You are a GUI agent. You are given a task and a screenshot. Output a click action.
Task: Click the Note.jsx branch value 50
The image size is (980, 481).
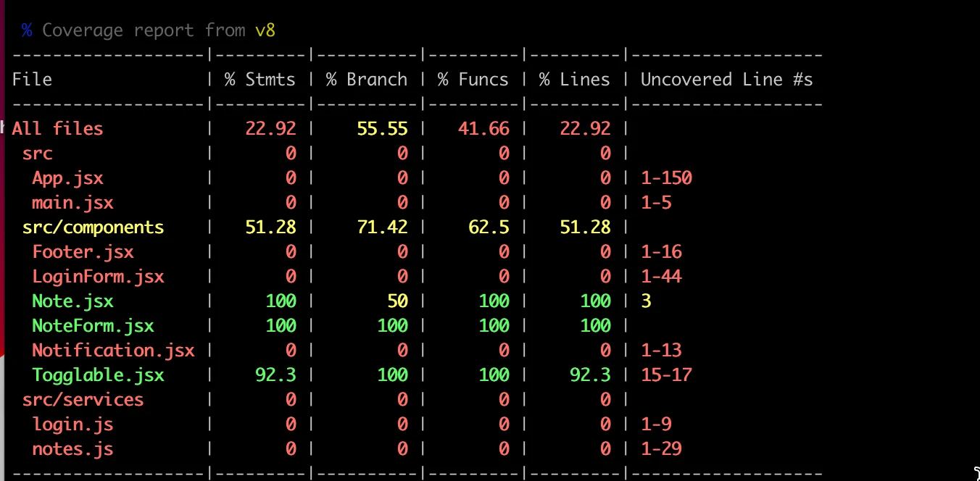pyautogui.click(x=397, y=301)
